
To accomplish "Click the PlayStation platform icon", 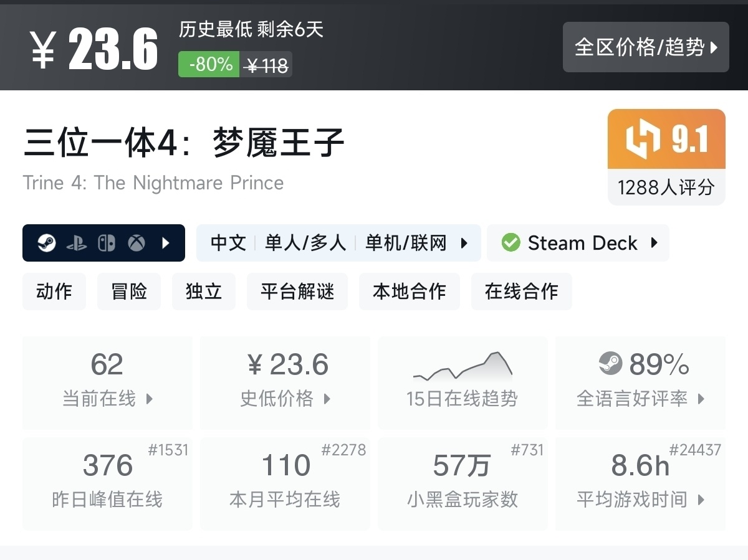I will (x=76, y=243).
